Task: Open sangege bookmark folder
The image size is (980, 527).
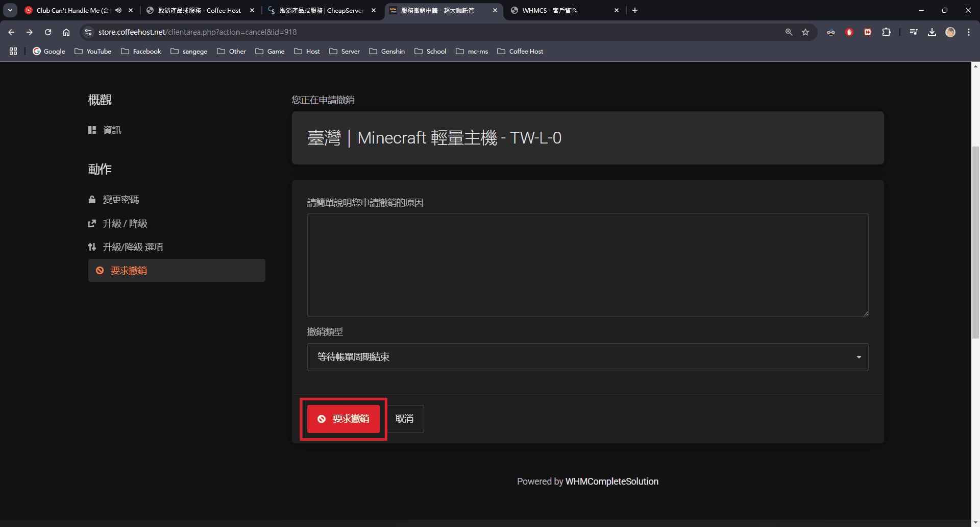Action: point(189,51)
